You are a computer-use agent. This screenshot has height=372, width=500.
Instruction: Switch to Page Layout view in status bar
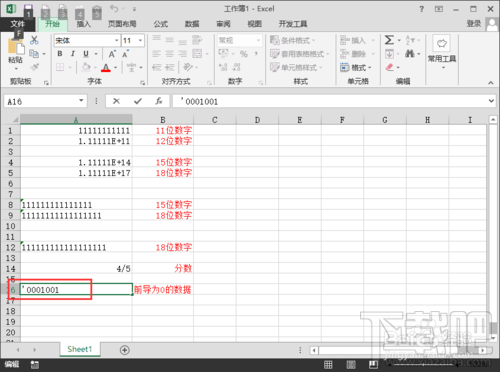point(351,365)
